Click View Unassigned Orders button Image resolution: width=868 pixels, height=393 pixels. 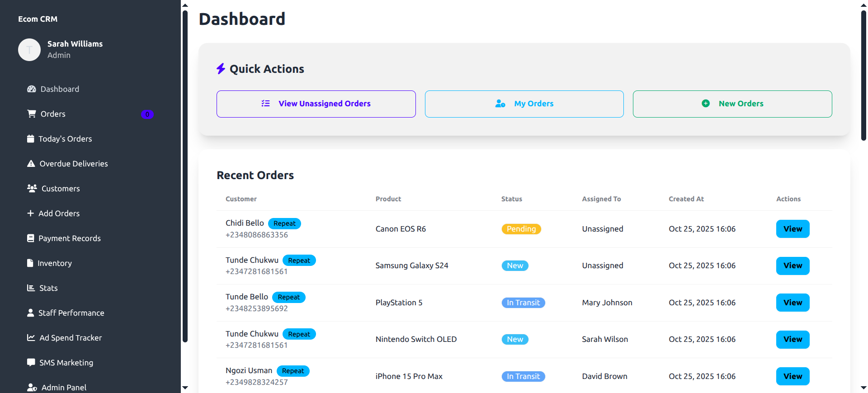tap(316, 104)
